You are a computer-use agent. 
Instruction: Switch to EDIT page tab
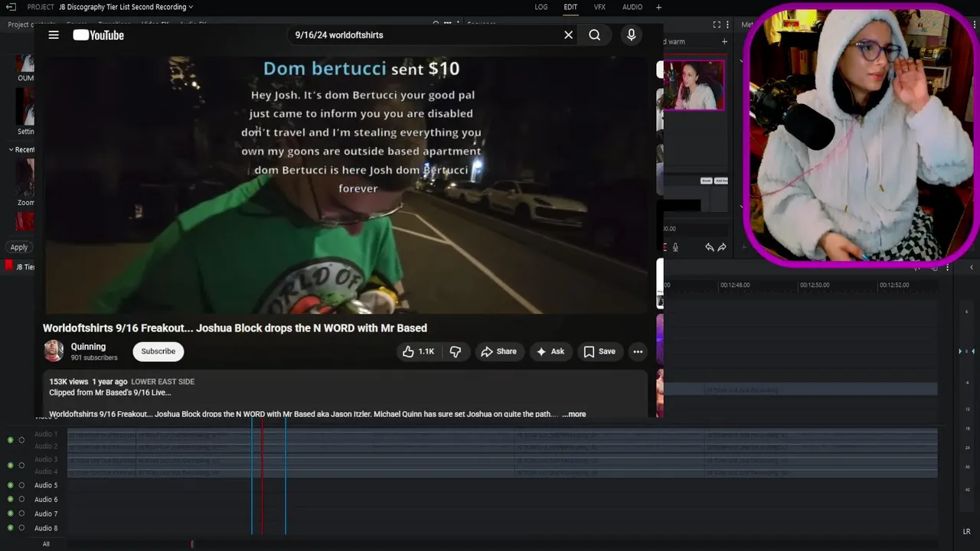570,7
